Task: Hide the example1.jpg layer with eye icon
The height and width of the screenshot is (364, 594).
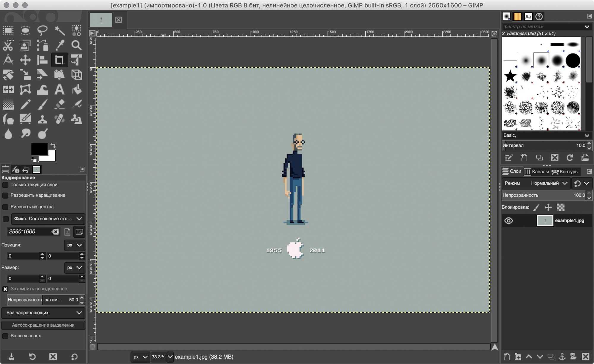Action: click(x=508, y=221)
